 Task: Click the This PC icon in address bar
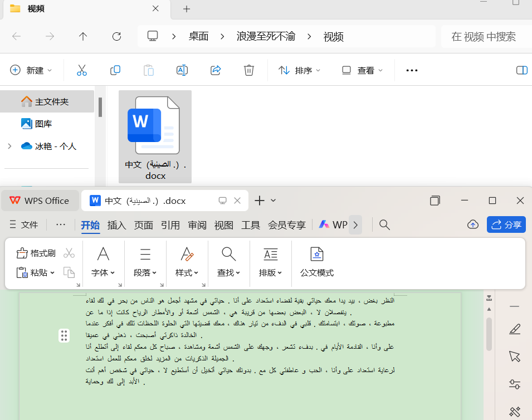pos(152,36)
